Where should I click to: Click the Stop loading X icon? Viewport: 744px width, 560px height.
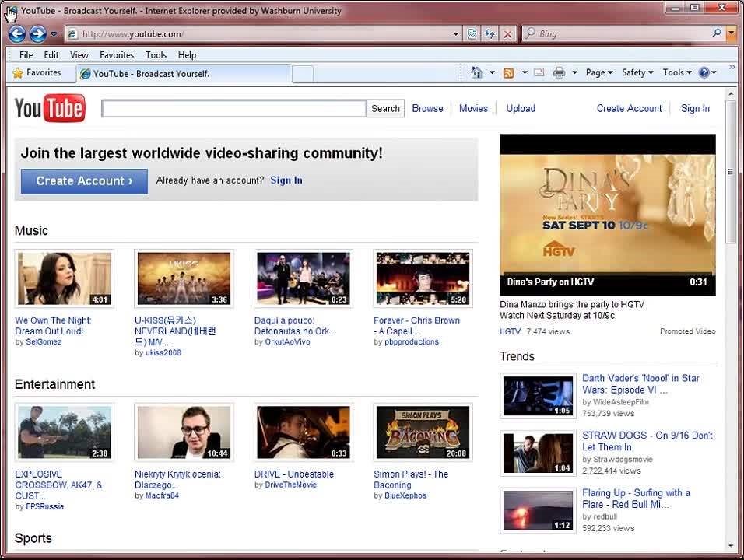tap(507, 34)
